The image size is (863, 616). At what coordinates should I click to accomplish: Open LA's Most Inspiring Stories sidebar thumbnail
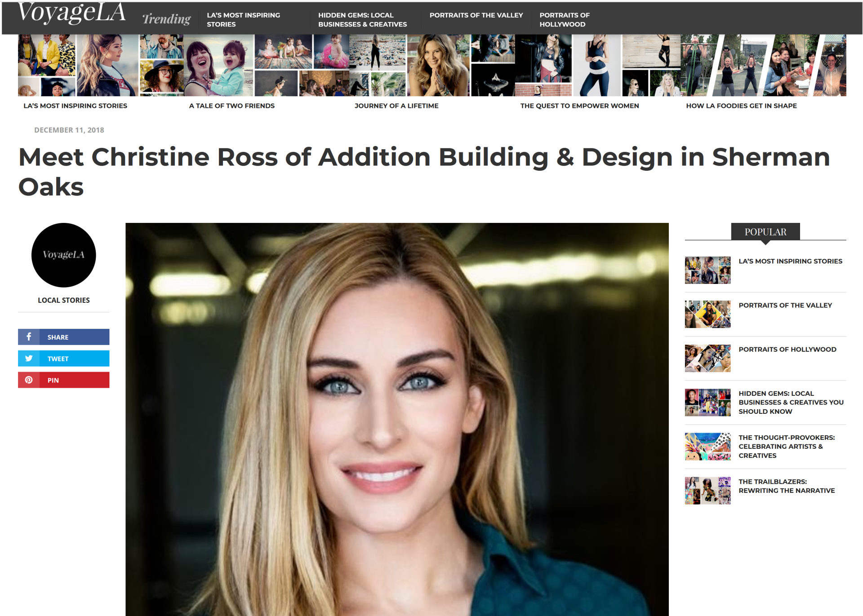click(x=707, y=270)
